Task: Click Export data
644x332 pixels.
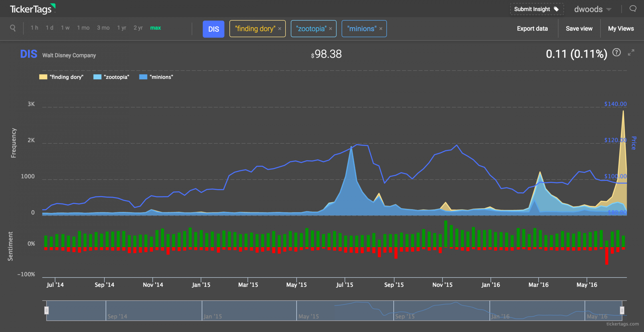Action: point(532,29)
